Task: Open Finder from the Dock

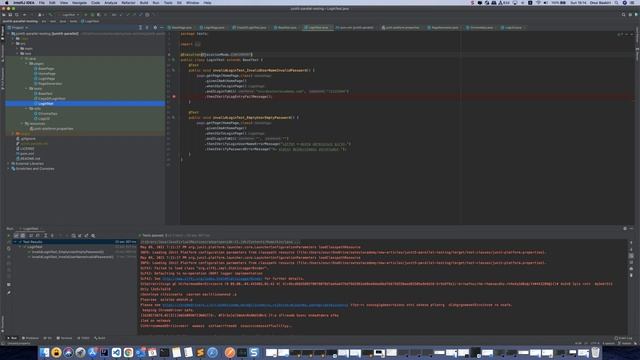Action: (44, 352)
